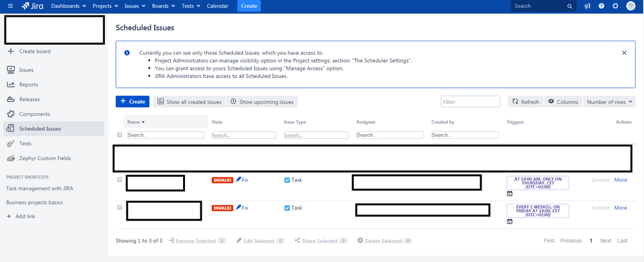The image size is (644, 262).
Task: Open the Dashboards dropdown menu
Action: pyautogui.click(x=68, y=6)
